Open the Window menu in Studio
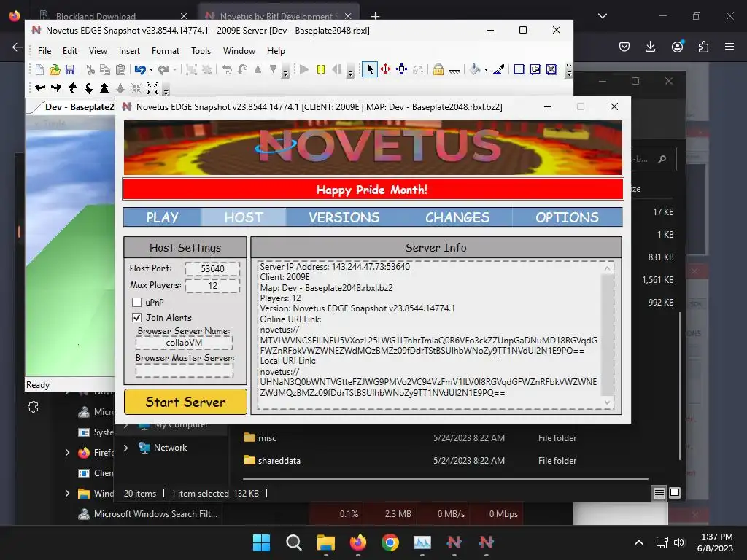Viewport: 747px width, 560px height. [239, 50]
